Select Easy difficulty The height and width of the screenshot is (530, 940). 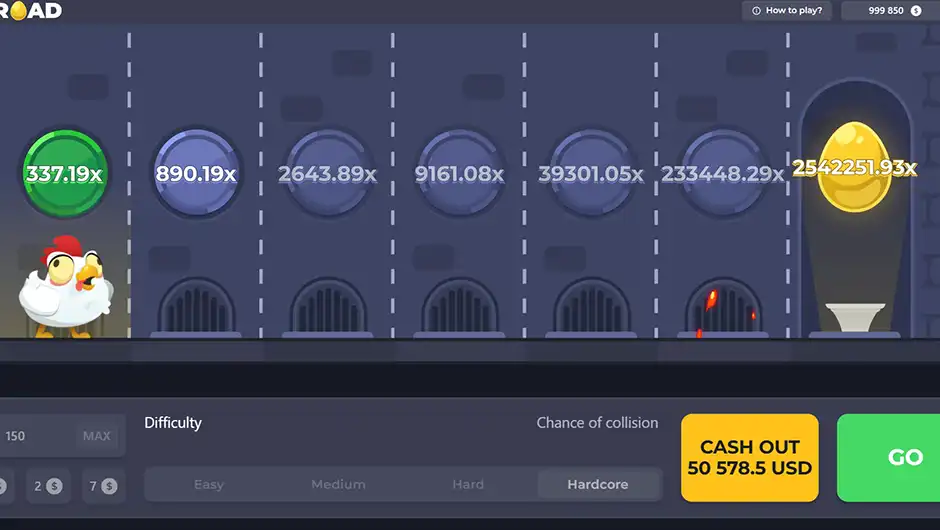[x=209, y=484]
